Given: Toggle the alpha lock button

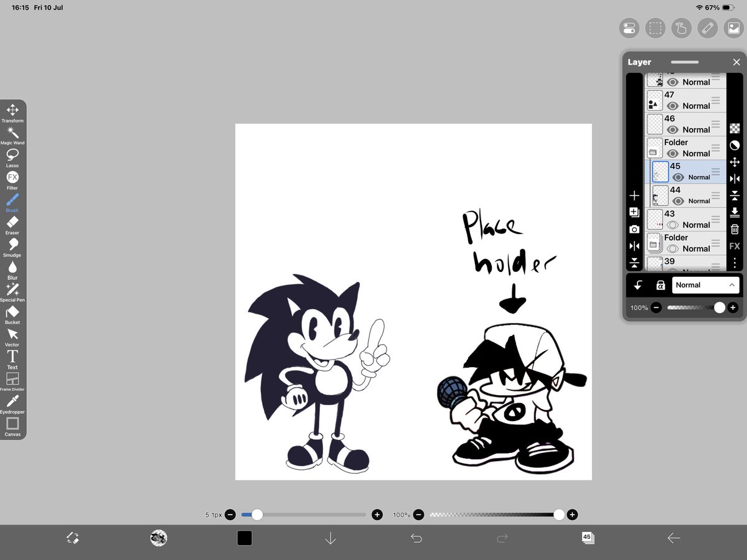Looking at the screenshot, I should click(660, 285).
